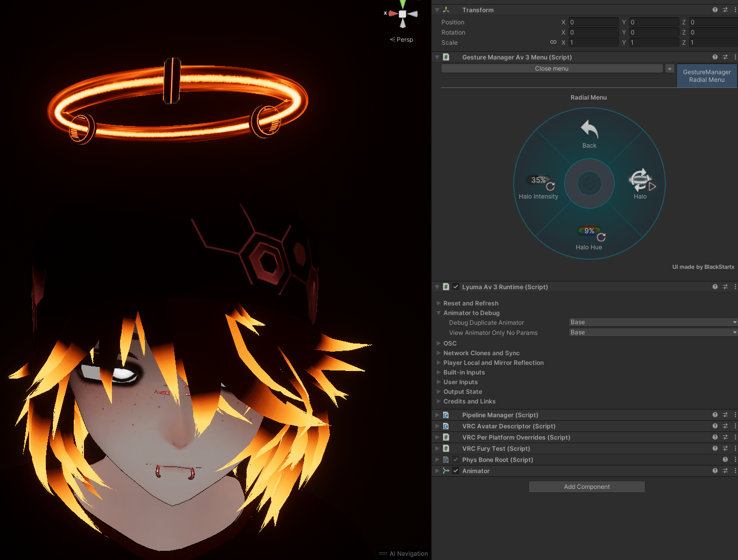Toggle the Phys Bone Root checkbox
The width and height of the screenshot is (738, 560).
click(456, 460)
